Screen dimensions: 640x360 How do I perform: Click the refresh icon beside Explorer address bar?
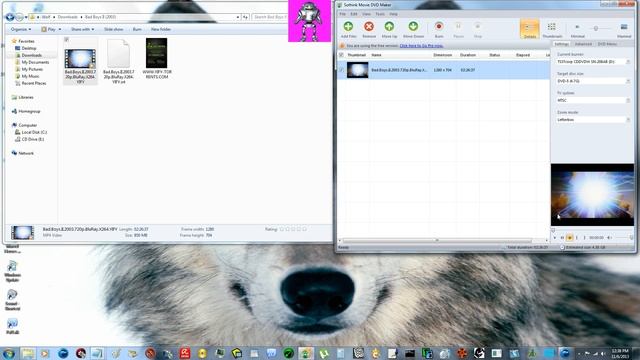click(245, 17)
